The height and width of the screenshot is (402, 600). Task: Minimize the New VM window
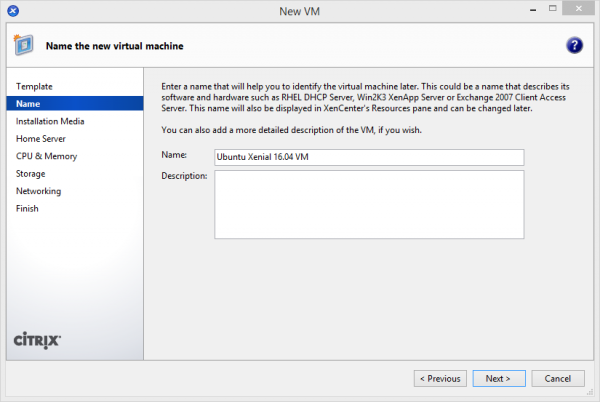coord(525,11)
